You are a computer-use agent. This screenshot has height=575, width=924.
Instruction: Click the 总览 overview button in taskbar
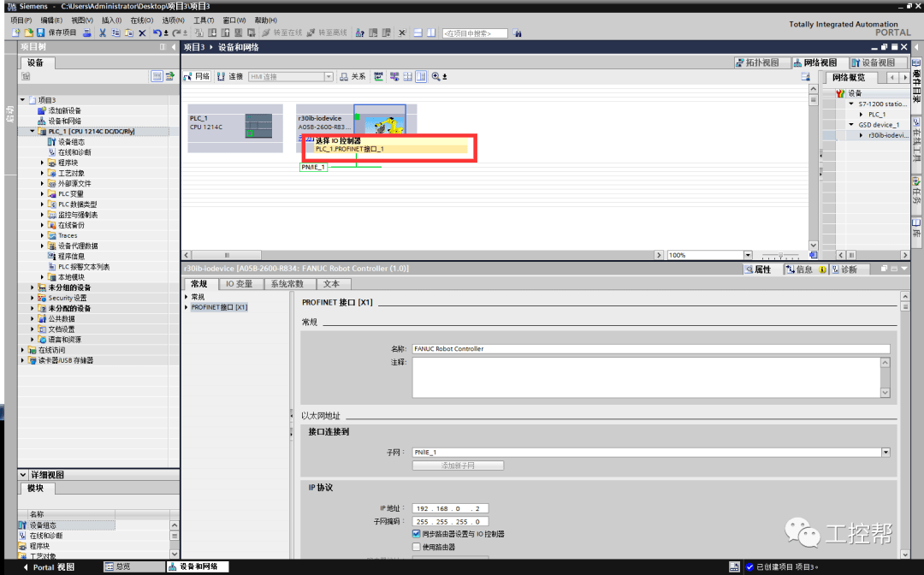pos(133,566)
